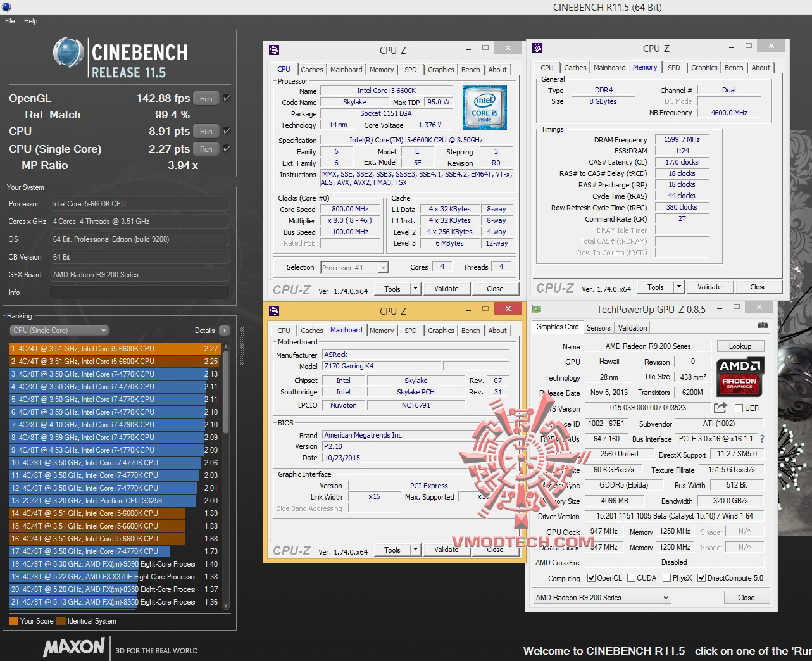
Task: Click Close in the CPU-Z Memory window
Action: [758, 287]
